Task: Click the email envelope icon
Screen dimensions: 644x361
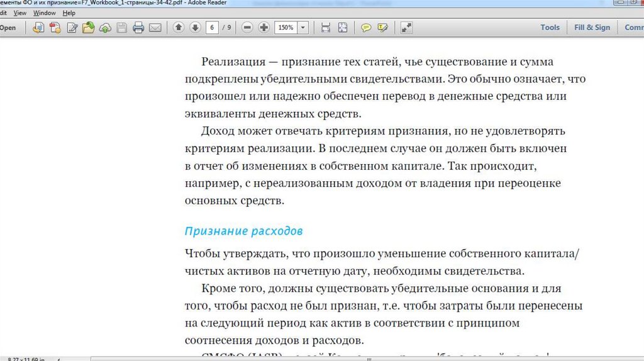Action: click(155, 28)
